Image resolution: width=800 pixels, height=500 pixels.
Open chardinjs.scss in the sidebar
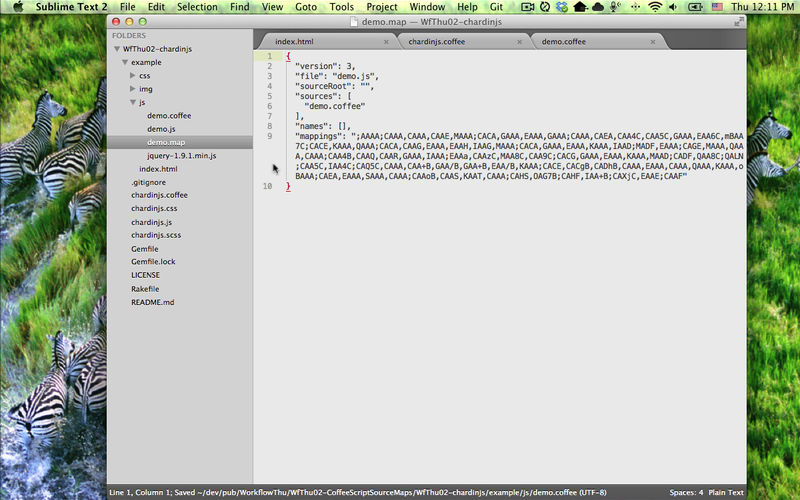(156, 235)
